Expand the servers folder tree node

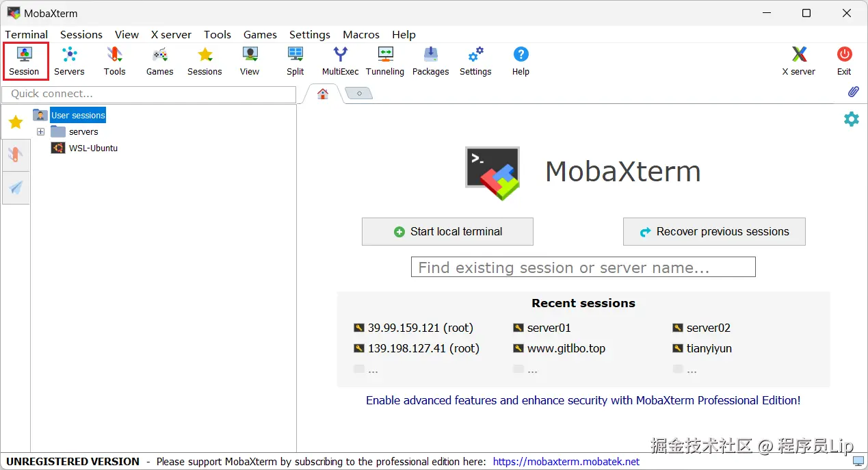[x=41, y=131]
